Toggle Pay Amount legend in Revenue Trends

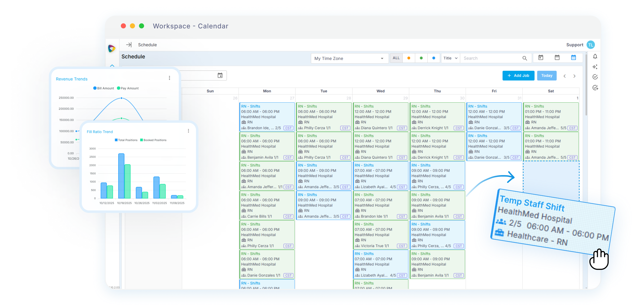[128, 88]
